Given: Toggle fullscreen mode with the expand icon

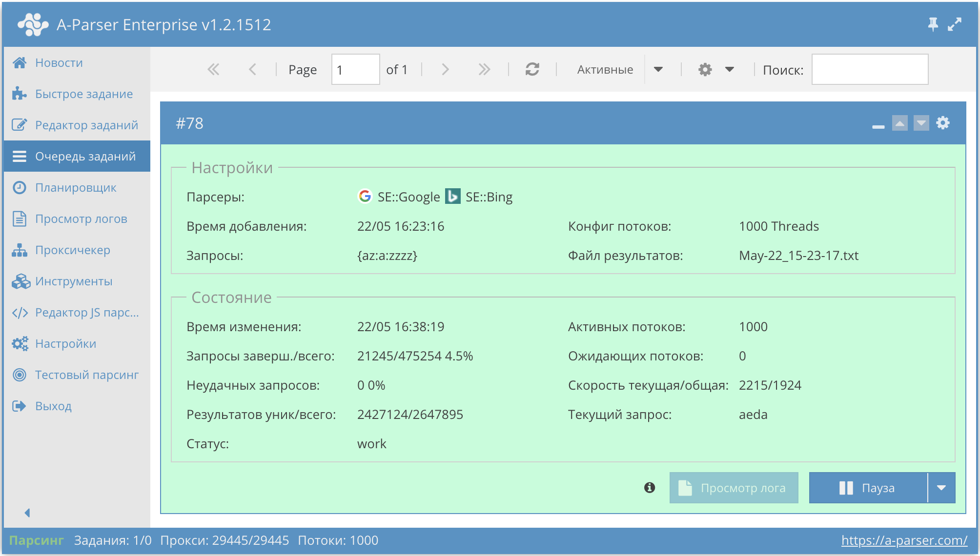Looking at the screenshot, I should click(x=954, y=24).
